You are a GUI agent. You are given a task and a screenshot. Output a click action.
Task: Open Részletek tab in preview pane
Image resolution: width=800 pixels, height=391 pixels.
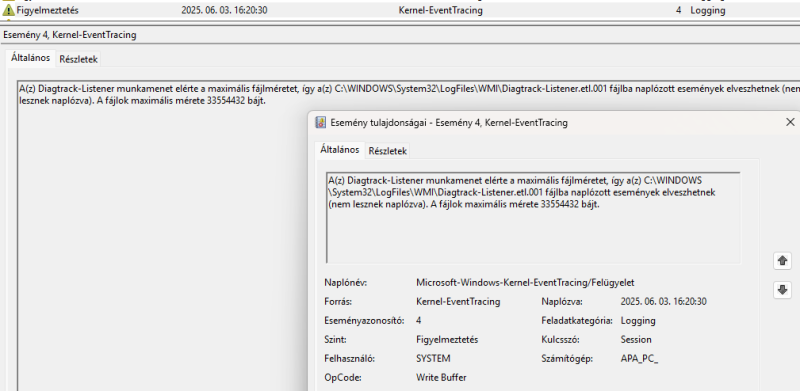pos(78,59)
